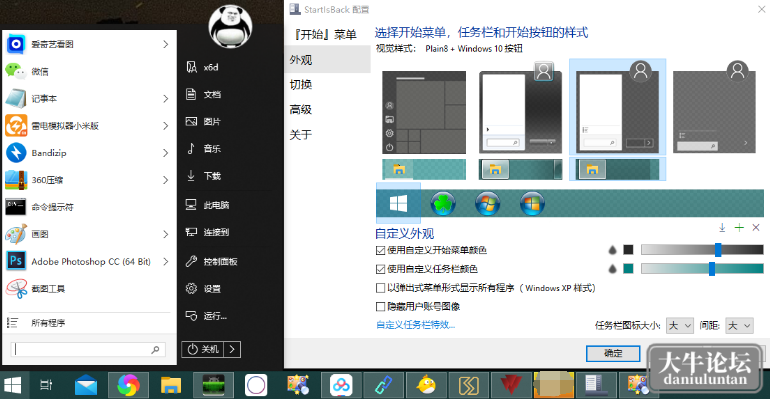Open the 高级 settings section
The image size is (770, 400).
click(301, 109)
